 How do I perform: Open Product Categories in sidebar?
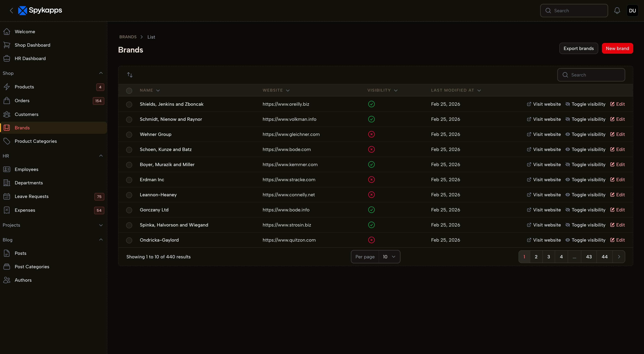pos(36,141)
